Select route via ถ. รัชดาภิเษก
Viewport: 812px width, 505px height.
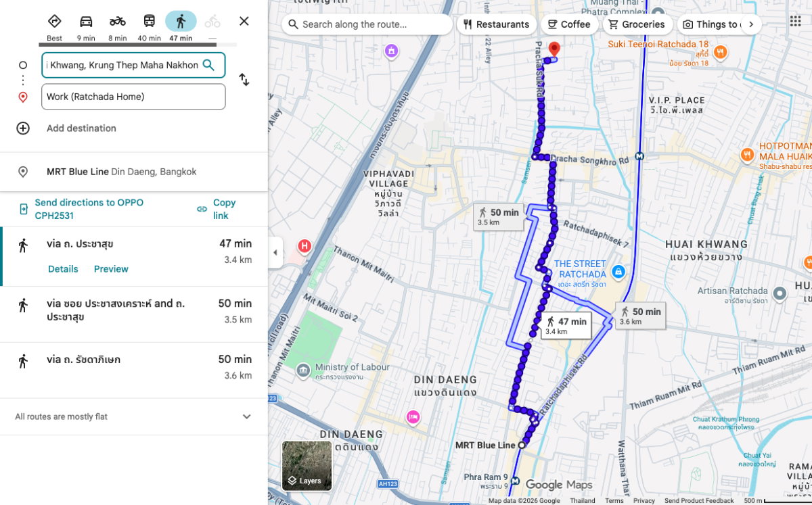[134, 370]
